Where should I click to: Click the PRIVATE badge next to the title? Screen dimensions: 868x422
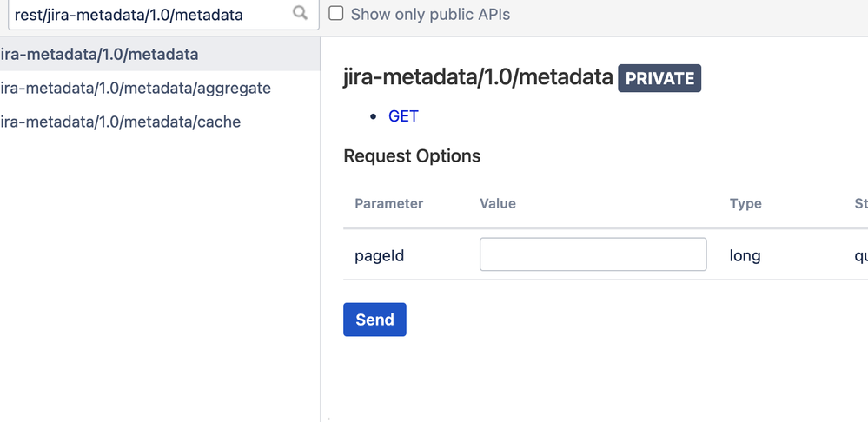click(659, 78)
